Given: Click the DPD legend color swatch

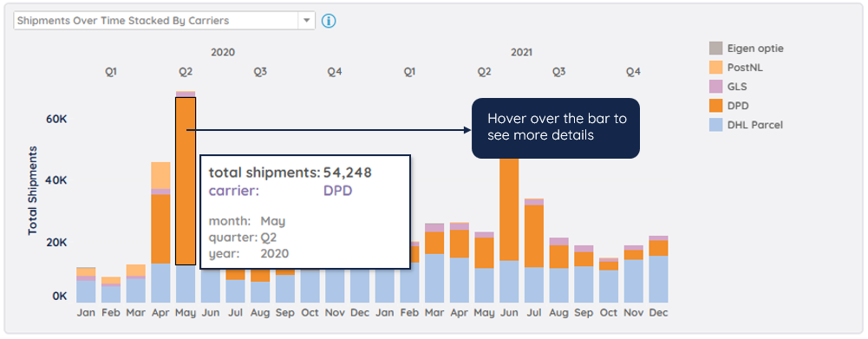Looking at the screenshot, I should tap(715, 106).
